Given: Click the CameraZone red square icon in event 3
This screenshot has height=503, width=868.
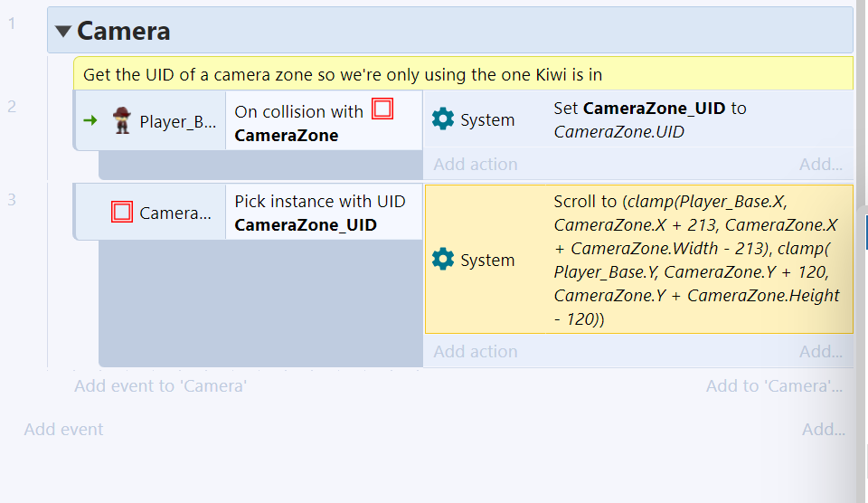Looking at the screenshot, I should click(x=122, y=212).
